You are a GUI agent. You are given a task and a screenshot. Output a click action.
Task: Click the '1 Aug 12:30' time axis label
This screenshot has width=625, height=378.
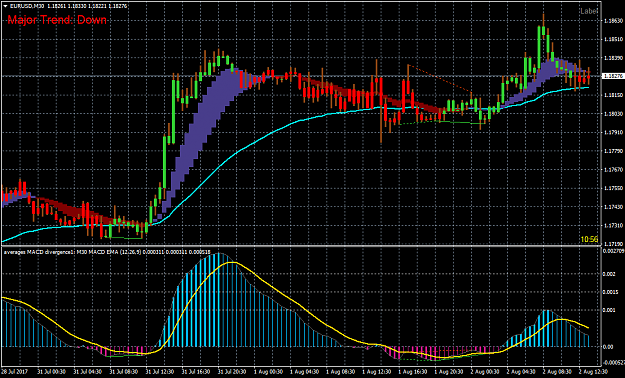[376, 371]
